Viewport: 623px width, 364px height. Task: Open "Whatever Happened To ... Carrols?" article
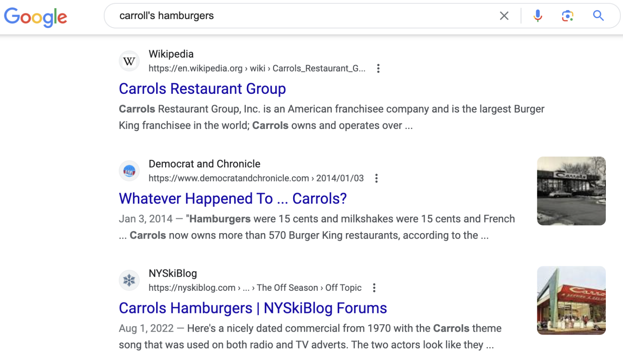232,199
